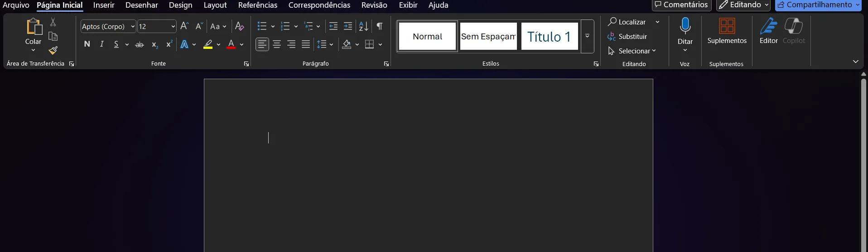868x252 pixels.
Task: Select the Título 1 style thumbnail
Action: point(549,37)
